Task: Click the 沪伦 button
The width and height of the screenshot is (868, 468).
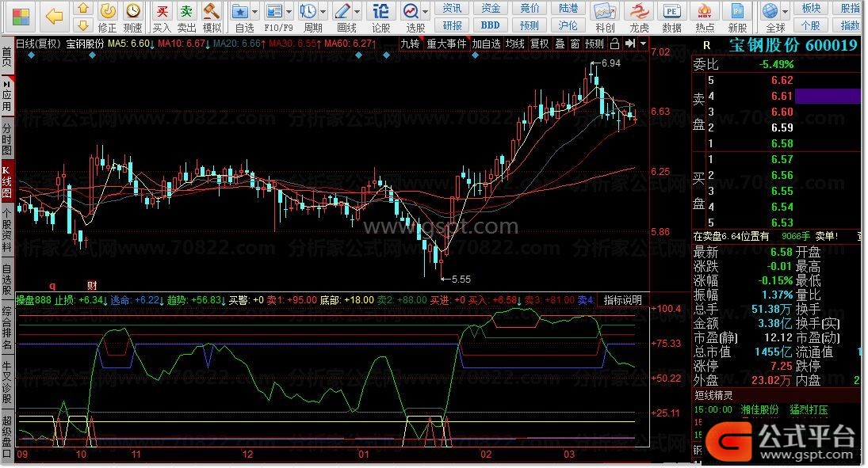Action: point(568,25)
